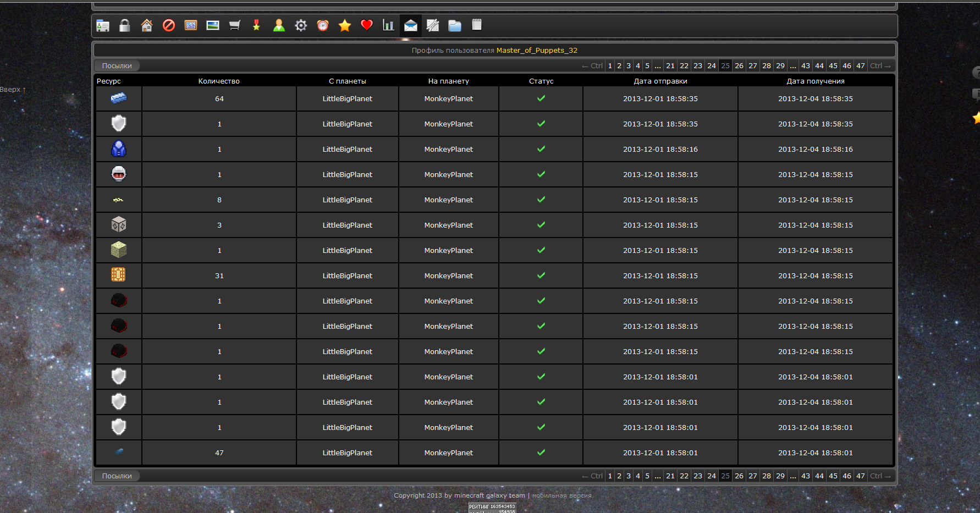Open the home page house icon
980x513 pixels.
147,25
